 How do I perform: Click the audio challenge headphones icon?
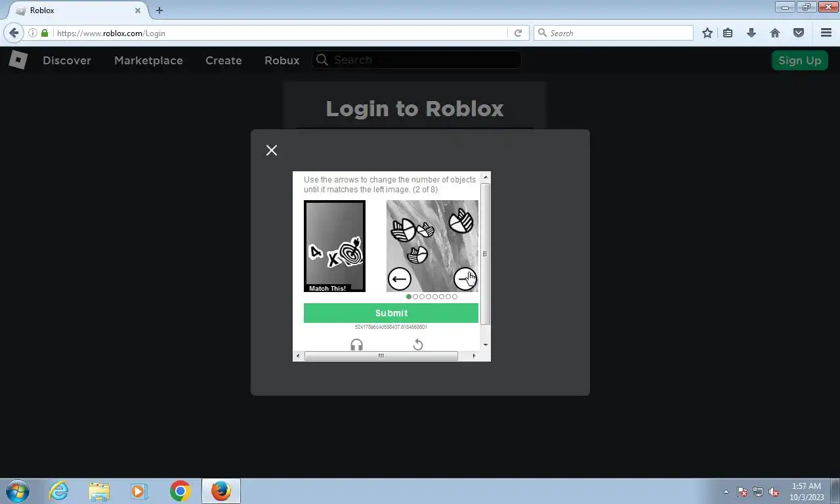pos(356,345)
